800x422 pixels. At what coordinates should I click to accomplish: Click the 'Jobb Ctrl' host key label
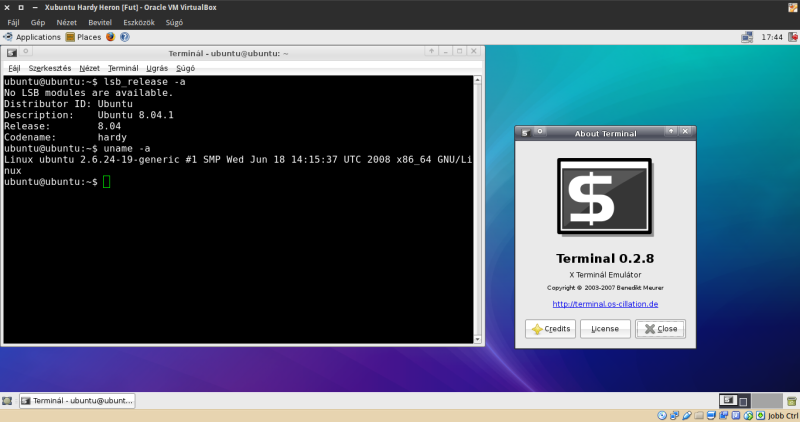tap(783, 416)
